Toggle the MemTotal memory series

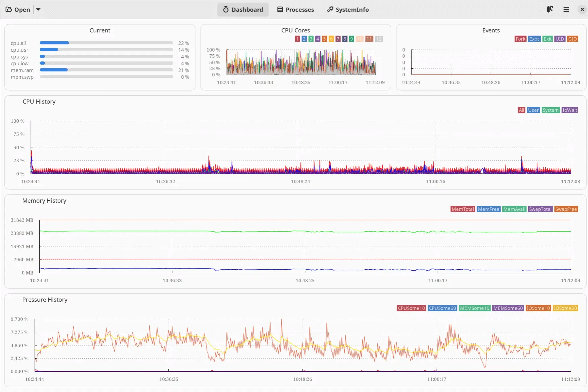point(463,209)
